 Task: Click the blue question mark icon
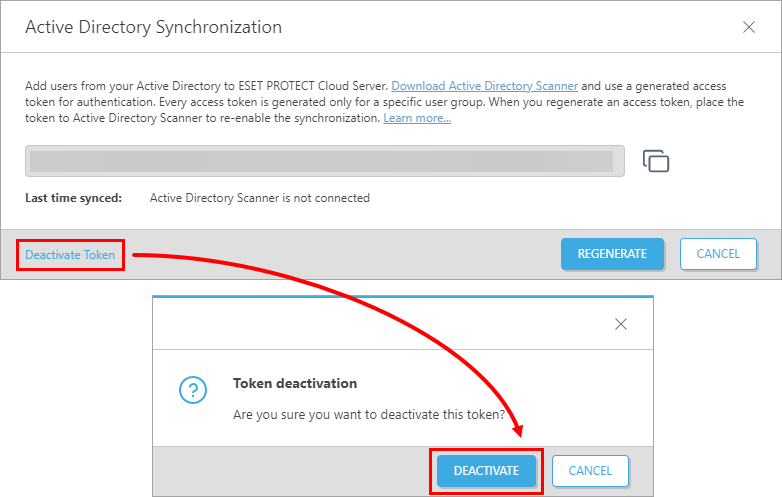point(193,390)
